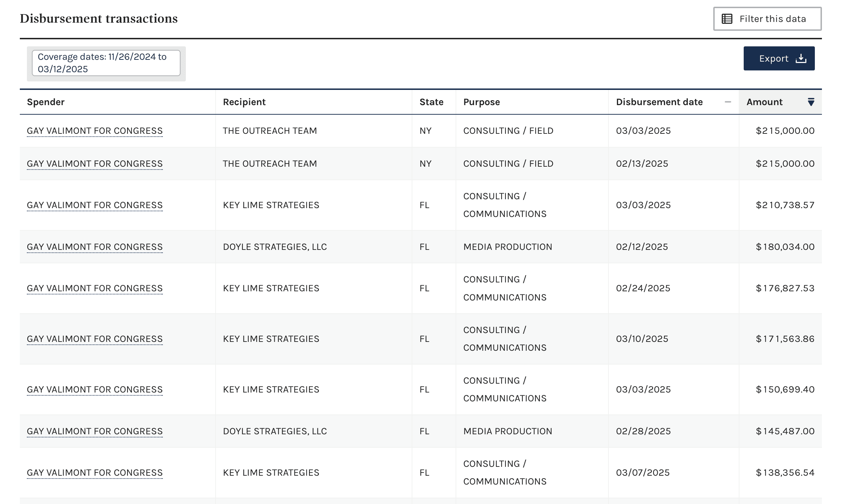Screen dimensions: 846x504
Task: Click the Disbursement date sort dash icon
Action: point(728,102)
